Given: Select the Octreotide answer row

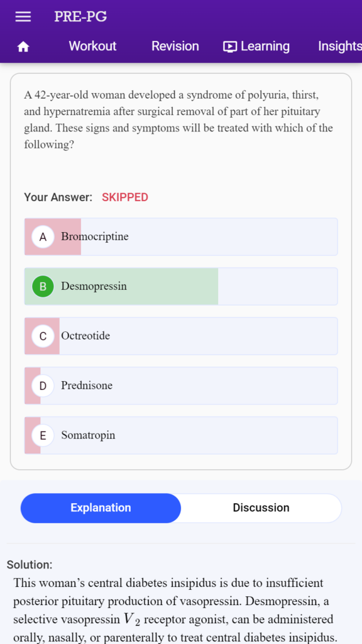Looking at the screenshot, I should (181, 336).
